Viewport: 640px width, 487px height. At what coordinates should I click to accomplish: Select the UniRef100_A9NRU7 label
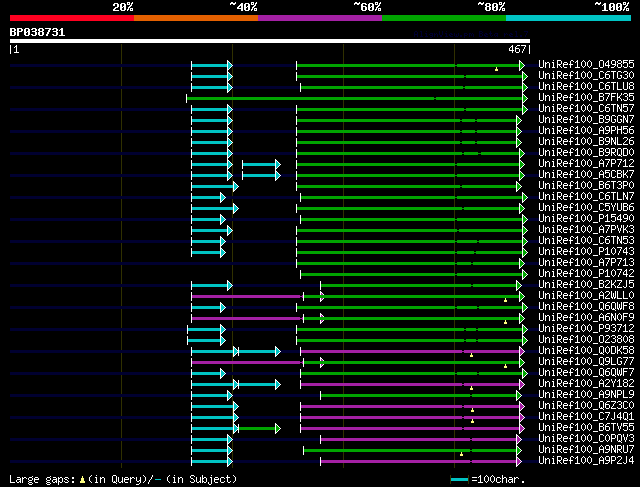point(586,450)
